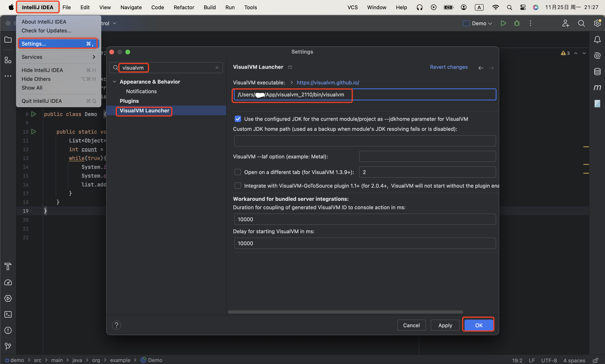Click the Debug bug icon
The height and width of the screenshot is (364, 605).
[x=517, y=23]
